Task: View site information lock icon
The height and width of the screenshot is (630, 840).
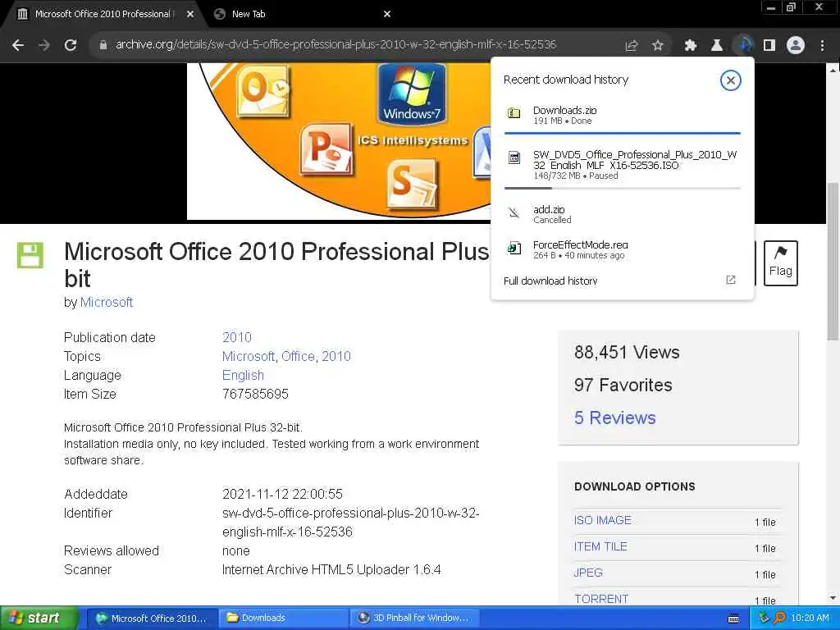Action: [x=103, y=45]
